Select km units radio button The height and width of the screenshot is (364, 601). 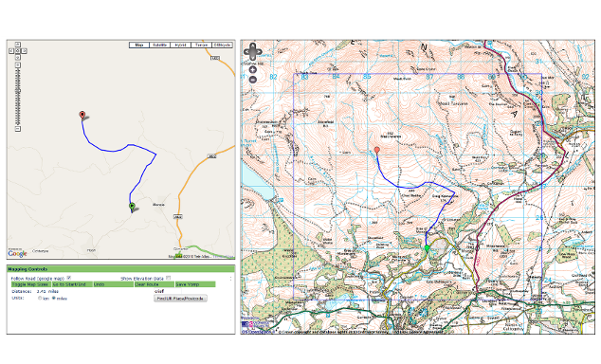[40, 298]
